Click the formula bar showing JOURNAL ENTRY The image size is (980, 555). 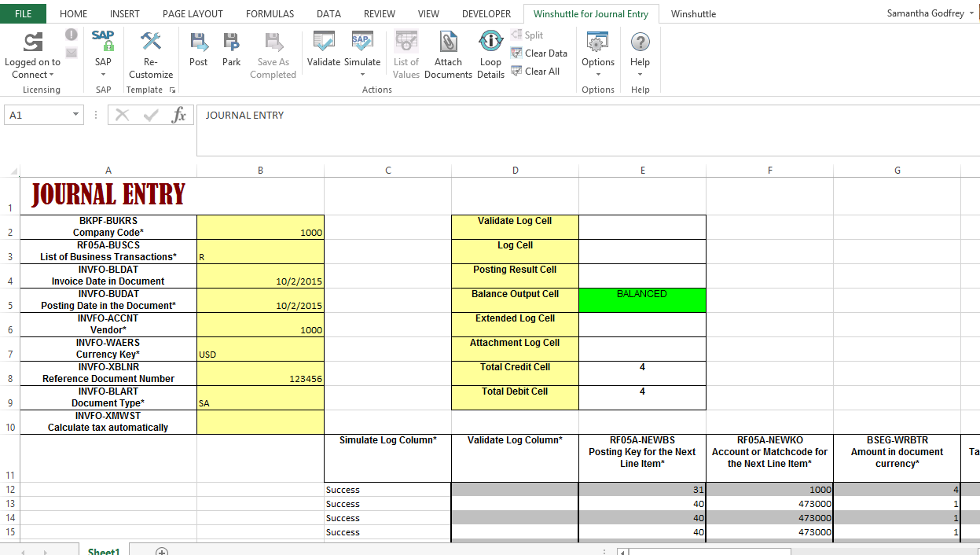[588, 130]
